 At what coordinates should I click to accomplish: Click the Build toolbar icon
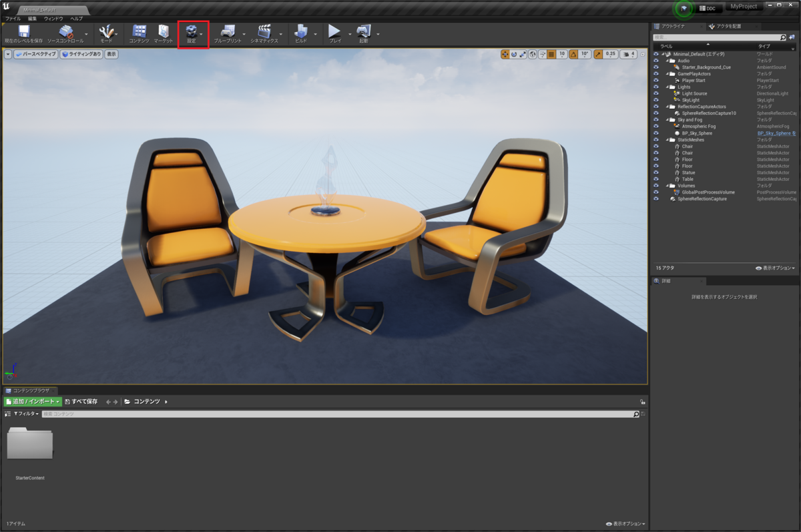pos(302,31)
